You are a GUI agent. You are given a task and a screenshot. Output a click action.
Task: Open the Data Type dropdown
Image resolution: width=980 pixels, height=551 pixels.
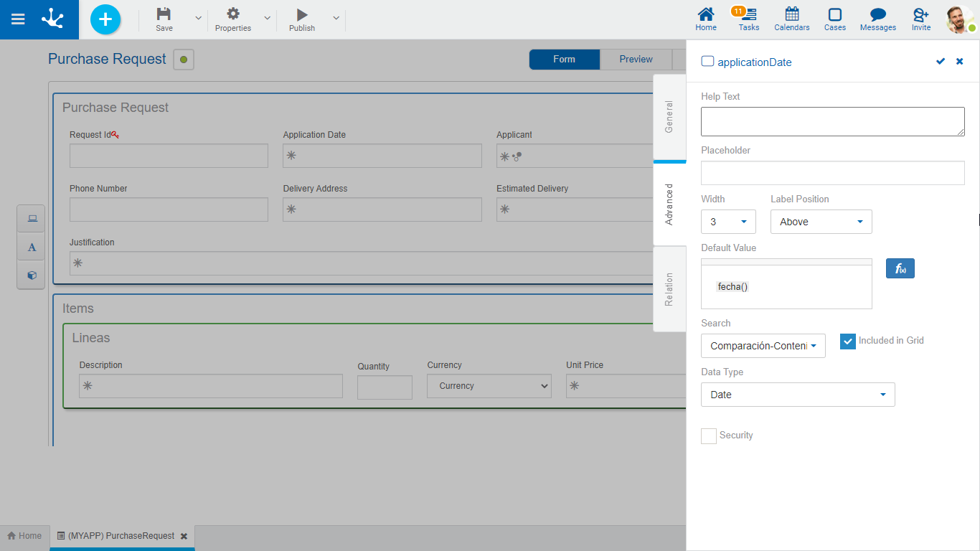[797, 395]
